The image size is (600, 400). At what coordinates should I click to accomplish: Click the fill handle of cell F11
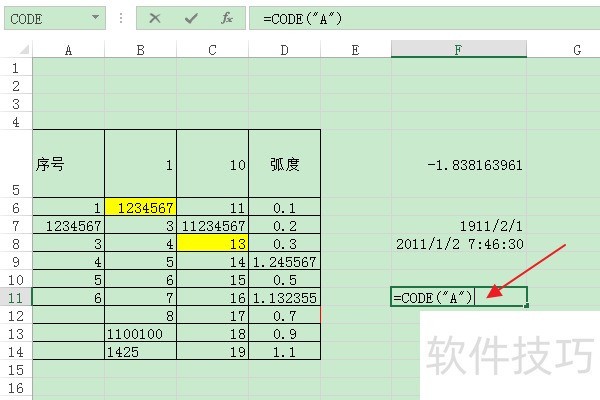coord(527,305)
